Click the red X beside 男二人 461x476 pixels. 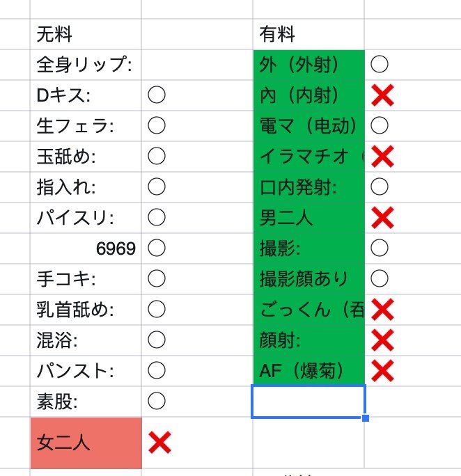pos(382,218)
